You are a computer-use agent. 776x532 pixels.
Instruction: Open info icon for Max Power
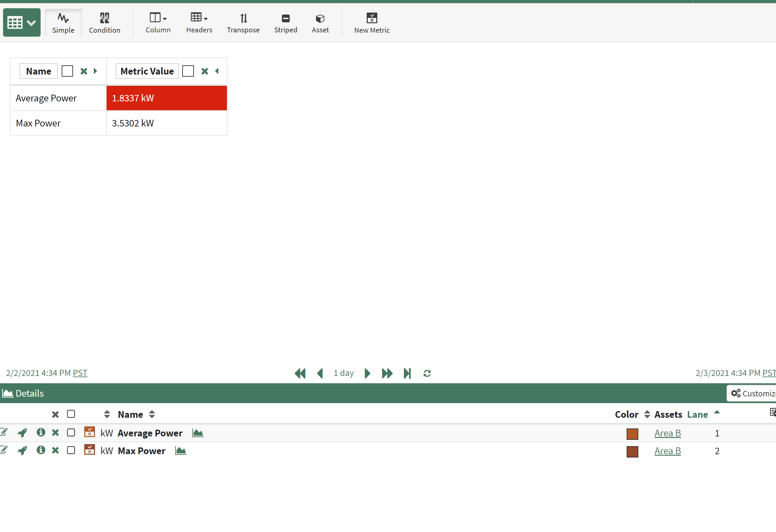tap(41, 450)
